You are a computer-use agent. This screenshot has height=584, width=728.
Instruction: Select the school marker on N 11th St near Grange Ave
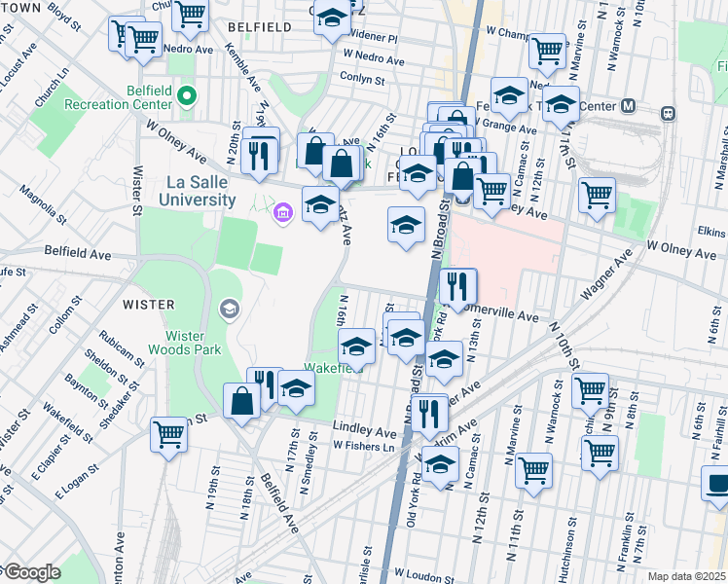561,106
